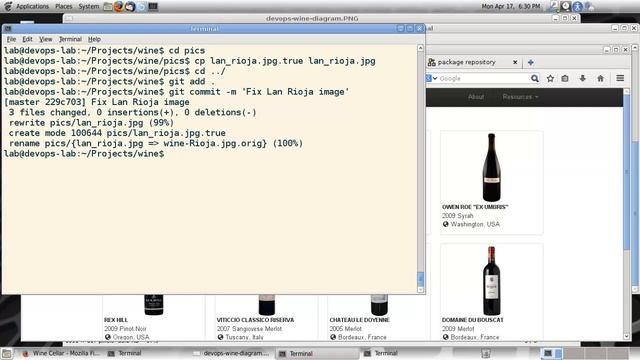
Task: Open a new Firefox tab with plus button
Action: click(531, 62)
